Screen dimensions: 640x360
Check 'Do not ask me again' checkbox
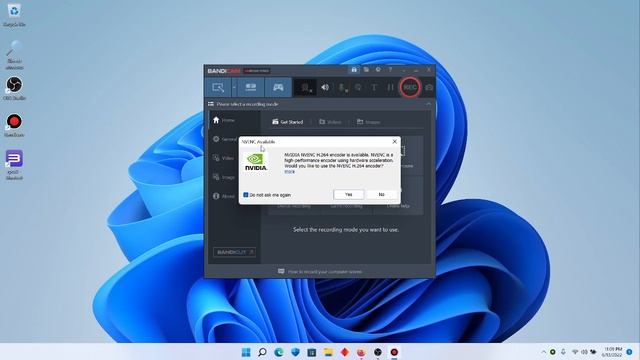[246, 195]
